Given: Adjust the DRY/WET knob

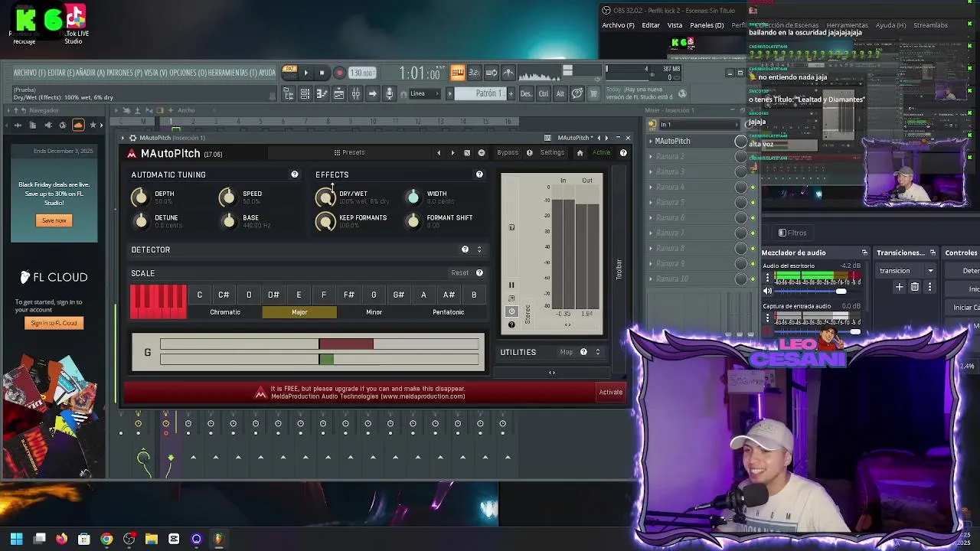Looking at the screenshot, I should (325, 198).
